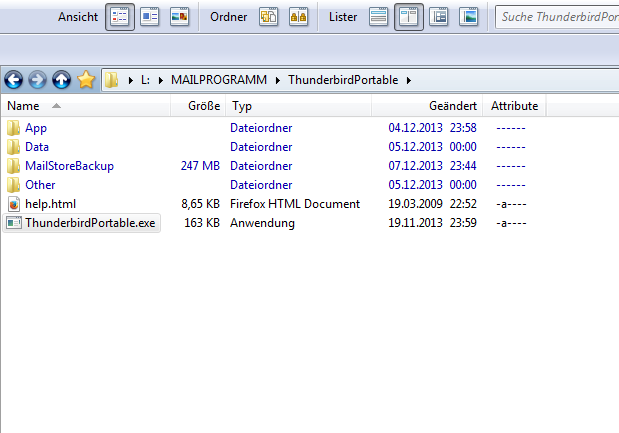
Task: Click date 19.03.2009 22:52 of help.html
Action: click(x=432, y=204)
